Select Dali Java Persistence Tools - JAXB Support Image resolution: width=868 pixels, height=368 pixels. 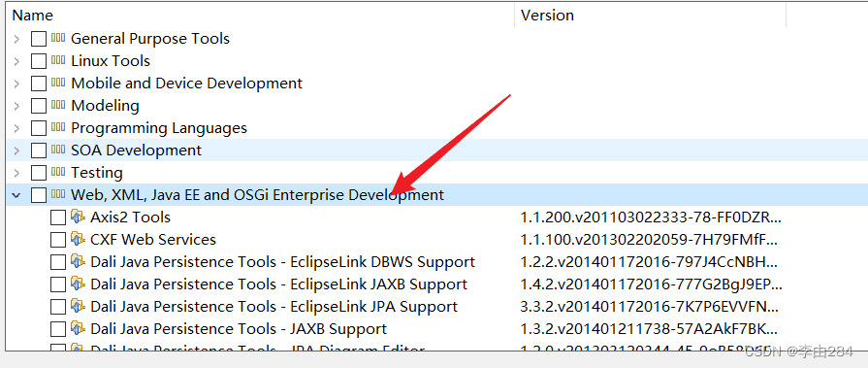[239, 329]
